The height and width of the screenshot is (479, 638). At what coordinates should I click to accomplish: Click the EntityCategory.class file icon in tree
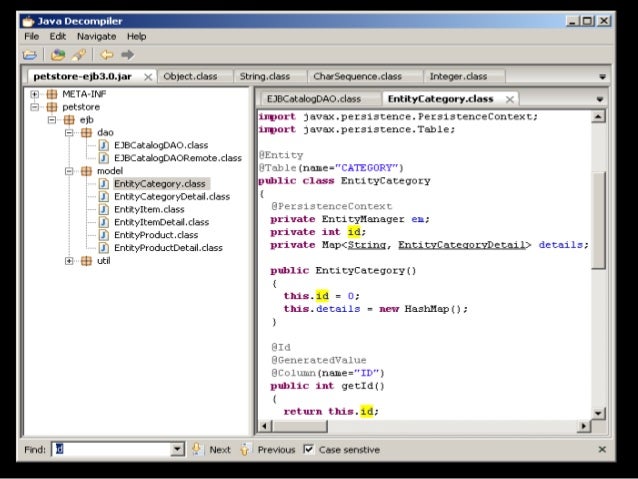tap(104, 184)
